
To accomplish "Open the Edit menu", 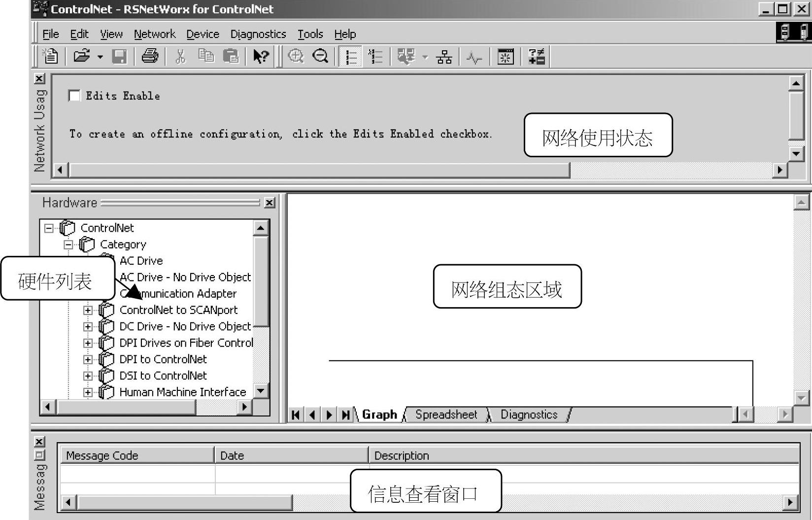I will pyautogui.click(x=79, y=34).
